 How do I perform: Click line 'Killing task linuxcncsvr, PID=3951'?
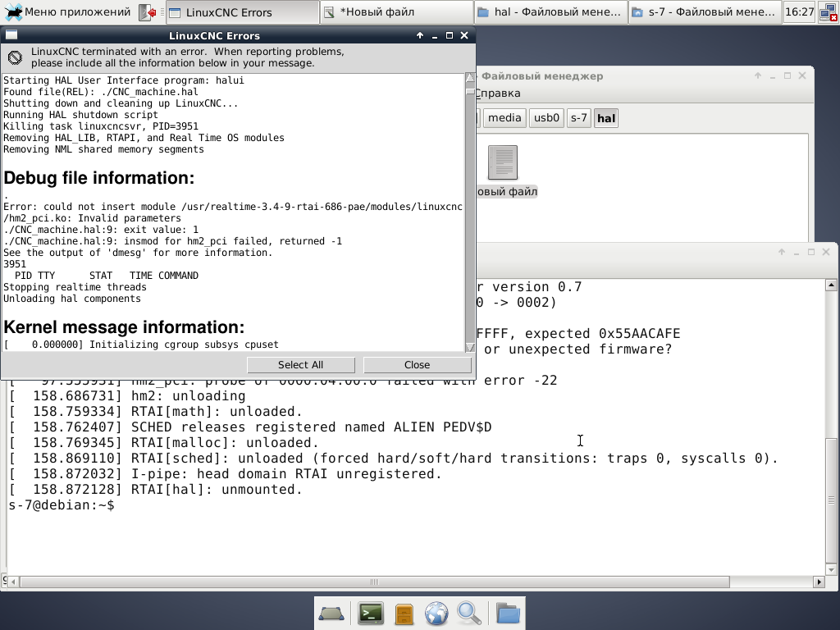coord(101,126)
